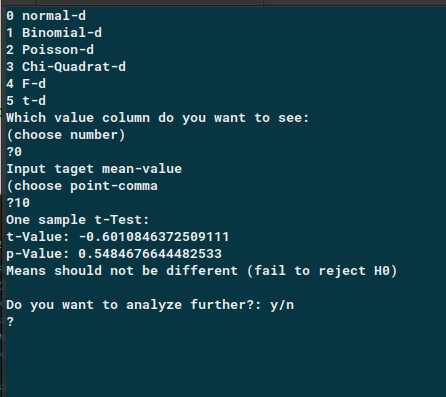The image size is (446, 397).
Task: Click the 'One sample t-Test:' heading line
Action: tap(77, 220)
